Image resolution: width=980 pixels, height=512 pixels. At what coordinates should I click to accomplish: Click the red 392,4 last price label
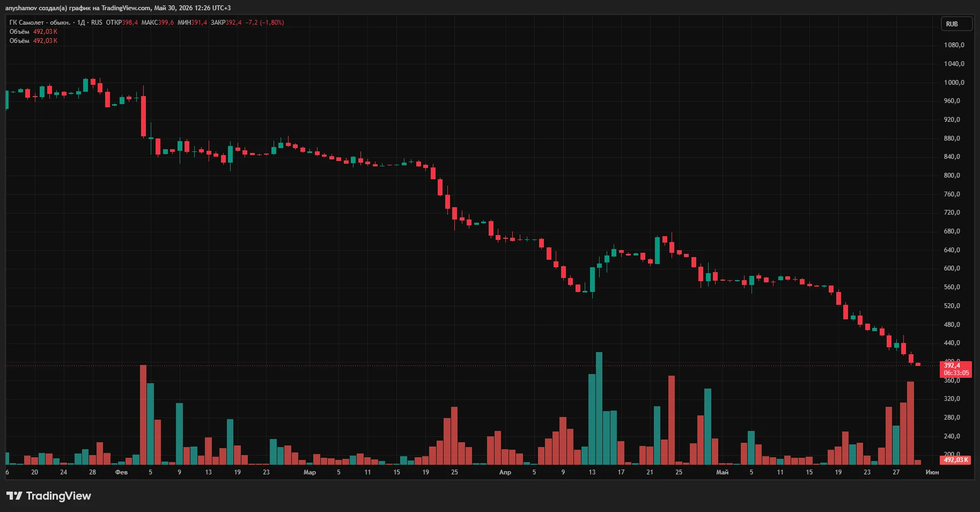(952, 365)
